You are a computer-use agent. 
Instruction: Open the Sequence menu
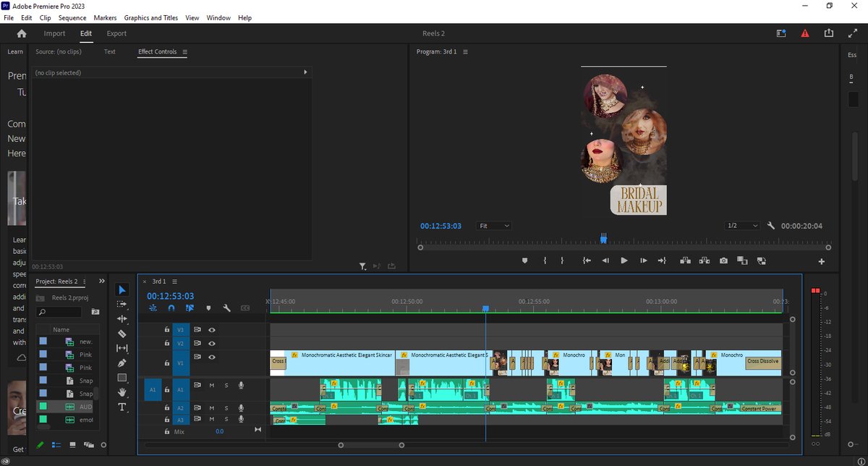72,17
